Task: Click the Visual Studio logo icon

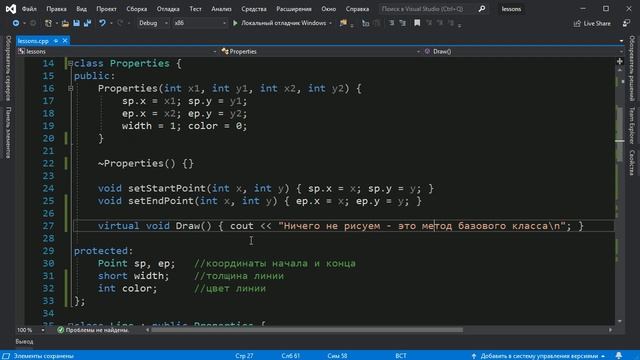Action: [11, 9]
